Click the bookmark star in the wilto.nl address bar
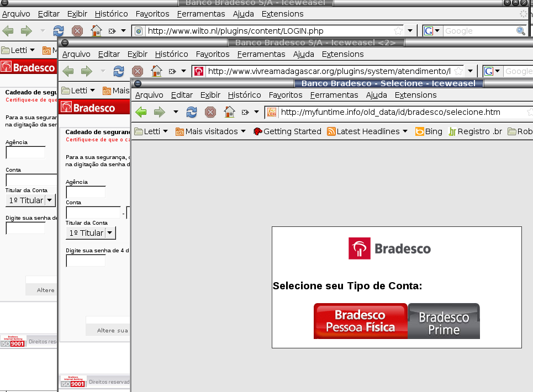This screenshot has width=533, height=392. point(398,31)
